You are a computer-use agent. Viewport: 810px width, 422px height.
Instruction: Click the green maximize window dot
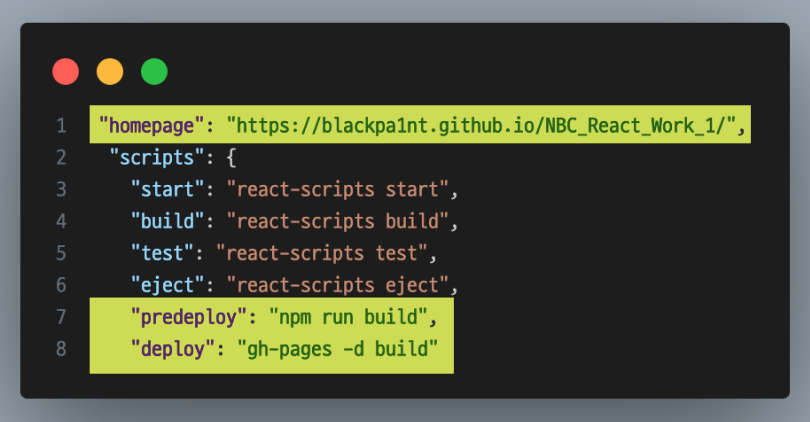pos(154,71)
